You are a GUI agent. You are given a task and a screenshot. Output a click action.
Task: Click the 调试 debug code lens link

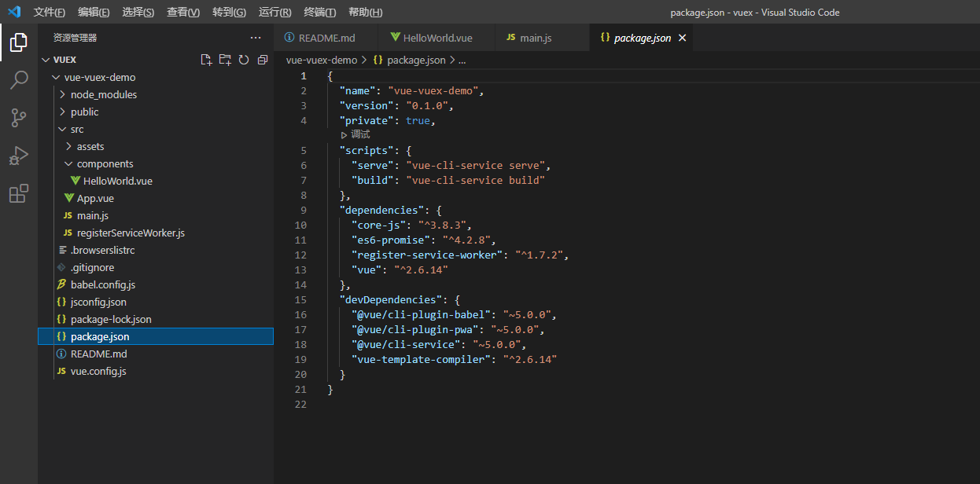[x=356, y=135]
